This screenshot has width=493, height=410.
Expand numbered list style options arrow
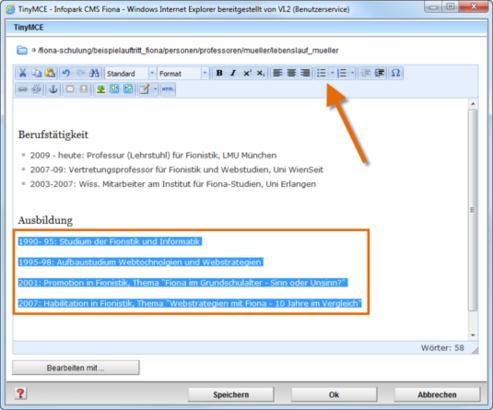pyautogui.click(x=352, y=73)
